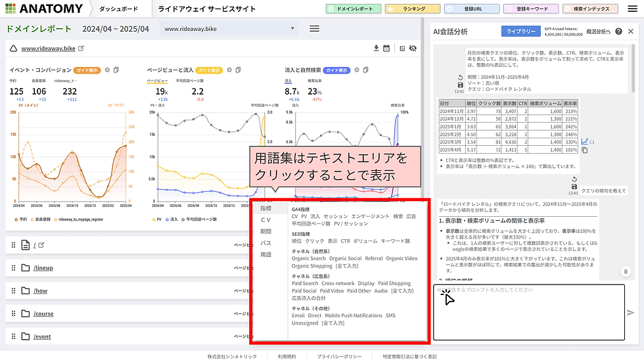Open the /event folder link
This screenshot has width=644, height=362.
(x=42, y=336)
